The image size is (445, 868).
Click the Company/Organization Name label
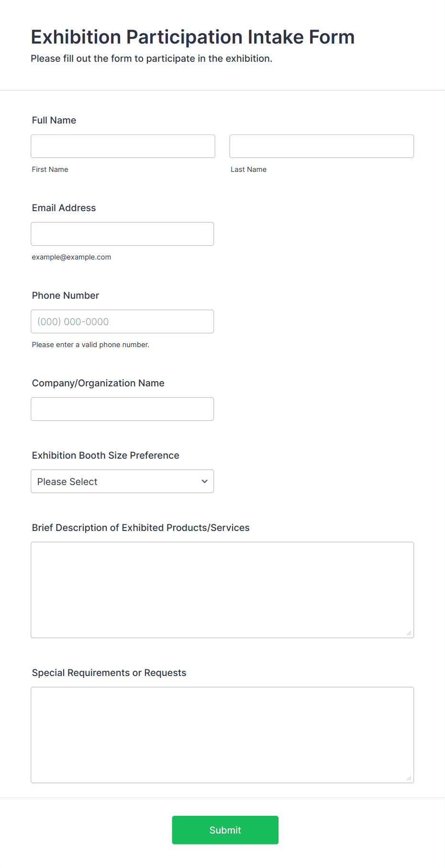pos(98,383)
